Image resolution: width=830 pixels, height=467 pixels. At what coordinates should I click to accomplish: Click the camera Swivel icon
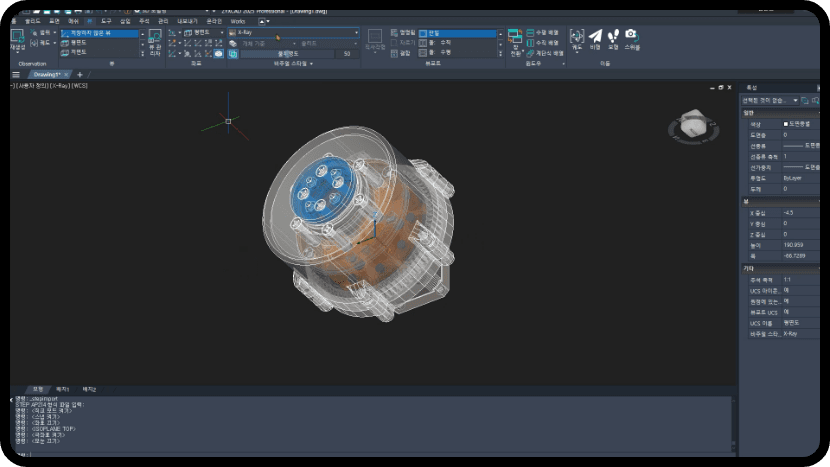(631, 36)
